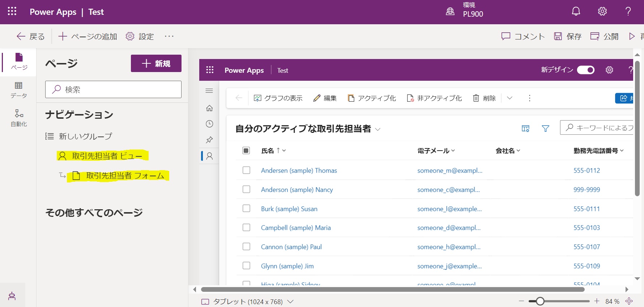
Task: Expand the preview hamburger site map menu
Action: tap(209, 91)
